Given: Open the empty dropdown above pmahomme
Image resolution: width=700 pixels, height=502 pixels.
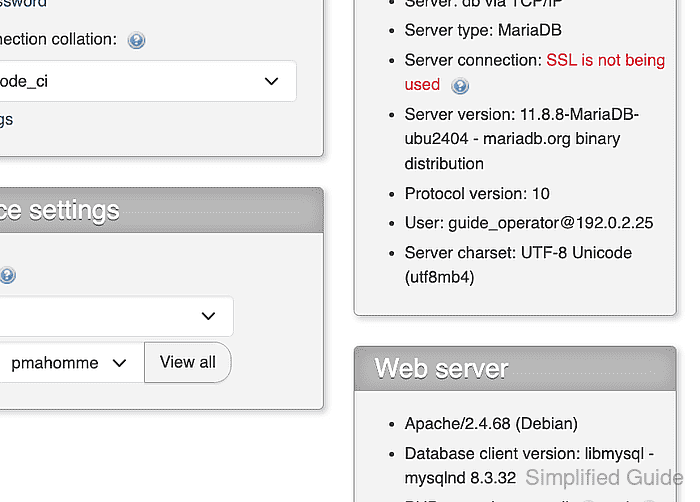Looking at the screenshot, I should [116, 316].
